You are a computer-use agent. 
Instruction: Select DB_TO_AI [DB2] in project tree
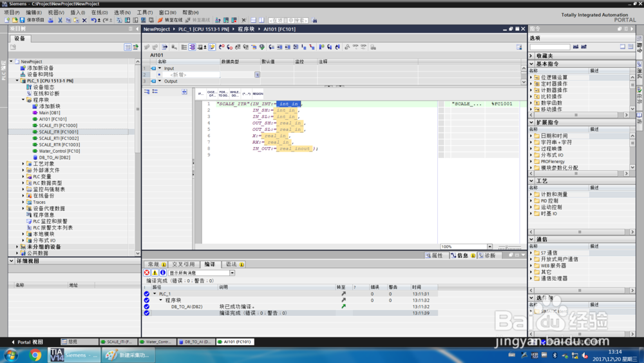click(x=54, y=157)
